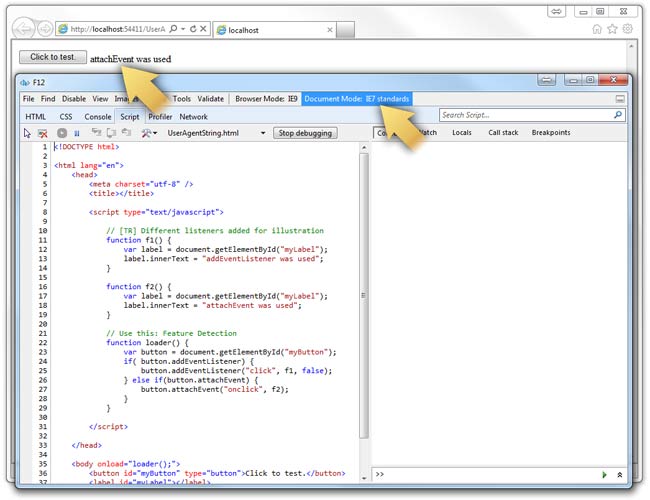
Task: Open the Breakpoints pane tab
Action: pos(551,132)
